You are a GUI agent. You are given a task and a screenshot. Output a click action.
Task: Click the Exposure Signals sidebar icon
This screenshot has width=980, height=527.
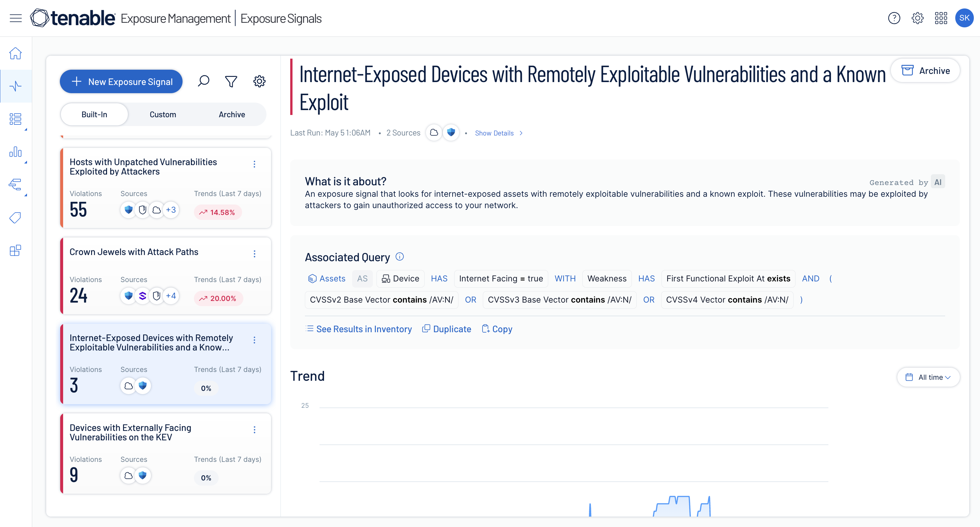pos(16,86)
